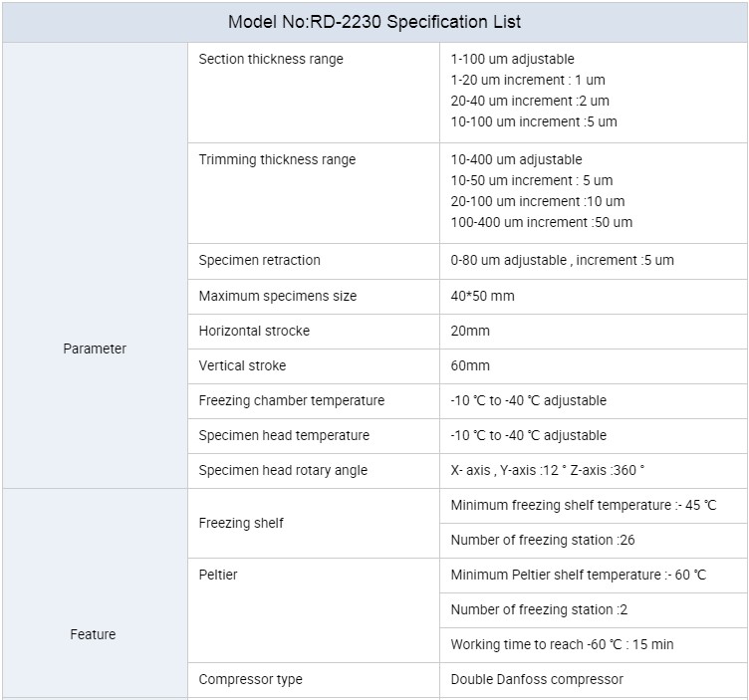Screen dimensions: 749x700
Task: Select the Specimen retraction row label
Action: click(259, 260)
